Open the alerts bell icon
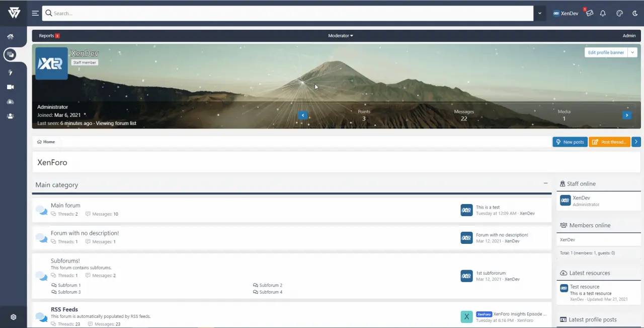 [x=603, y=14]
